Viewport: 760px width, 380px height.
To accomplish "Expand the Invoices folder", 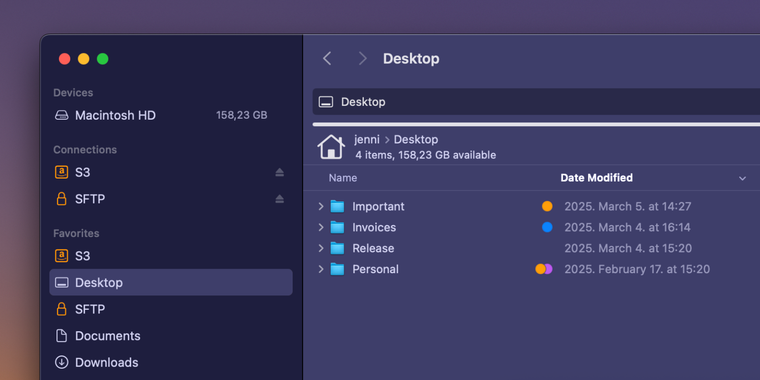I will click(x=320, y=227).
